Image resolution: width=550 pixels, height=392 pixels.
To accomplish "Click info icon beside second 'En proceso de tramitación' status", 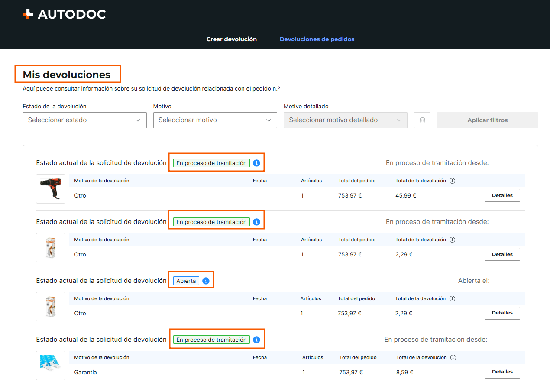I will [x=256, y=222].
